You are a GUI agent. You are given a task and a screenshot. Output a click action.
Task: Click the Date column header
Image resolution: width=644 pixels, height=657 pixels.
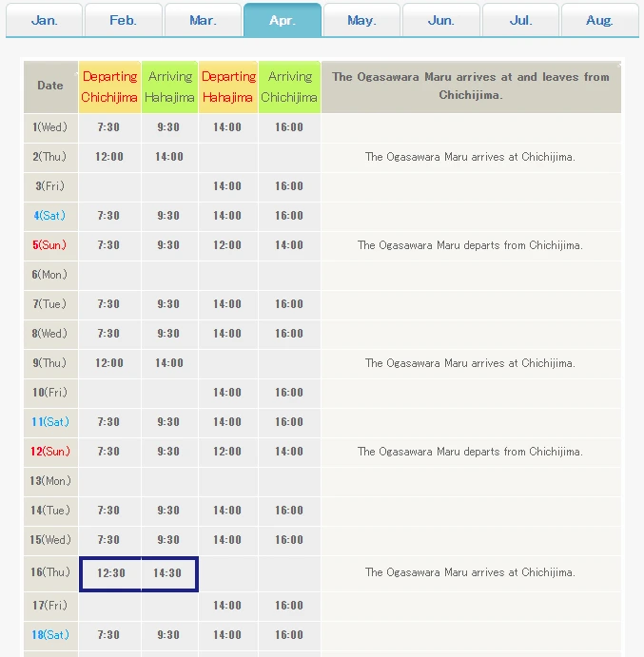(x=50, y=87)
